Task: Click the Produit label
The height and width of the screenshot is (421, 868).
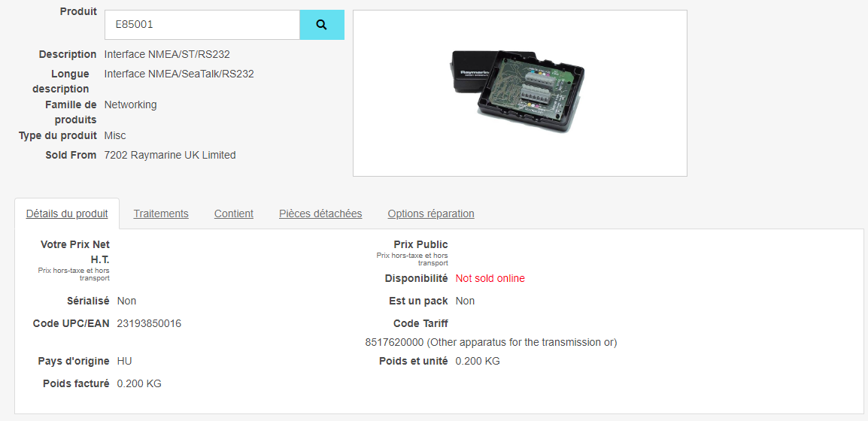Action: click(x=78, y=11)
